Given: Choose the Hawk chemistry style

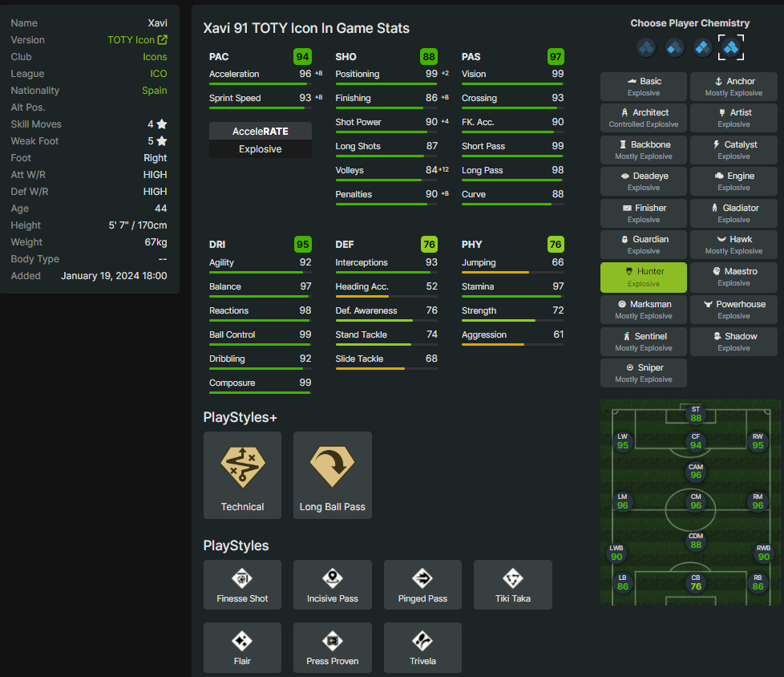Looking at the screenshot, I should pos(733,245).
